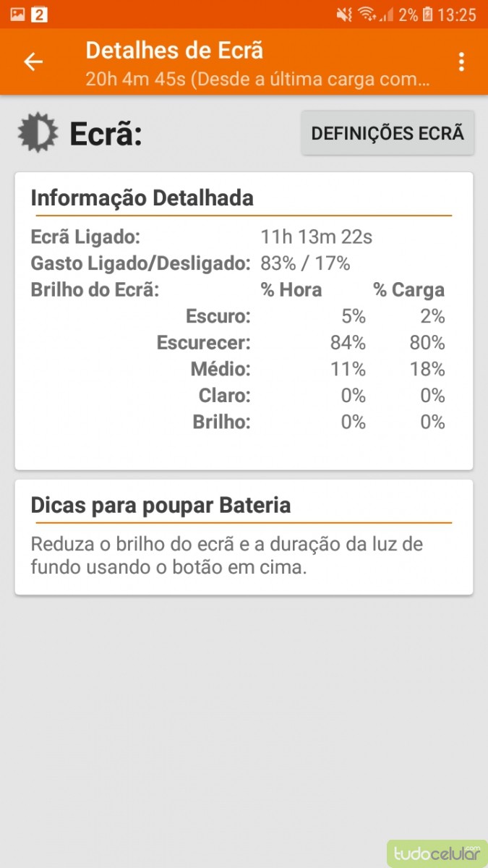Screen dimensions: 488x868
Task: Open the three-dot overflow menu
Action: click(x=461, y=62)
